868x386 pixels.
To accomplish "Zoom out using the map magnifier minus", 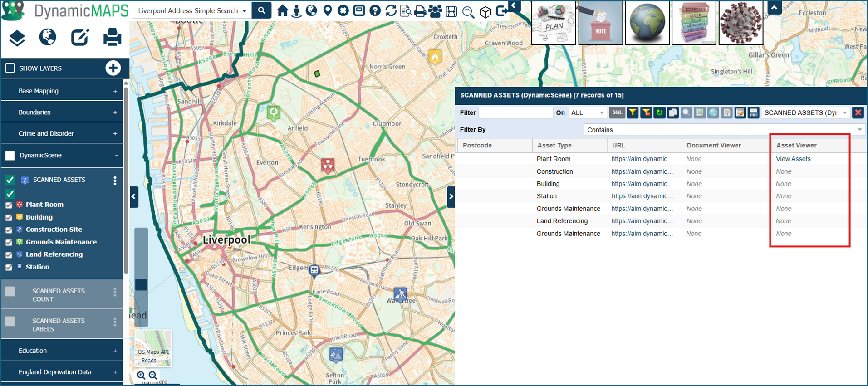I will coord(153,375).
